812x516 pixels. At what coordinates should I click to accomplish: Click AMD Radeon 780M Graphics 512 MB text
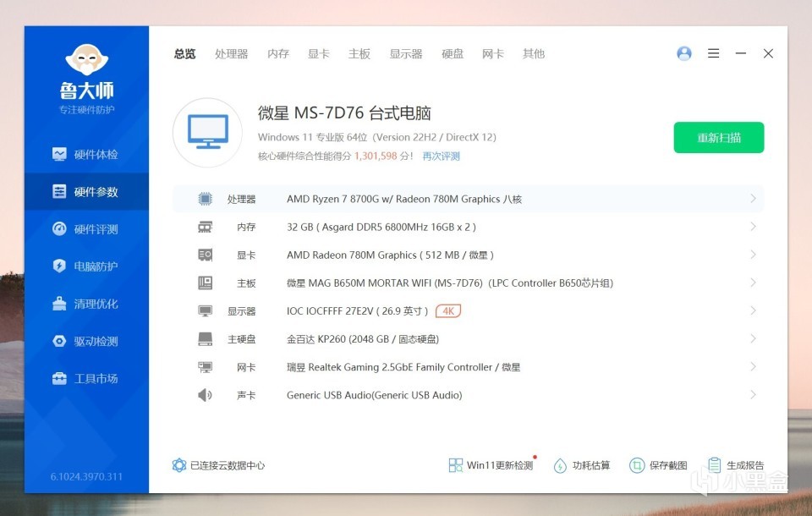[391, 255]
